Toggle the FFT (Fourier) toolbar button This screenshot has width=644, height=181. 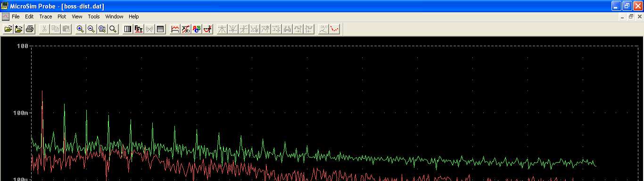139,29
